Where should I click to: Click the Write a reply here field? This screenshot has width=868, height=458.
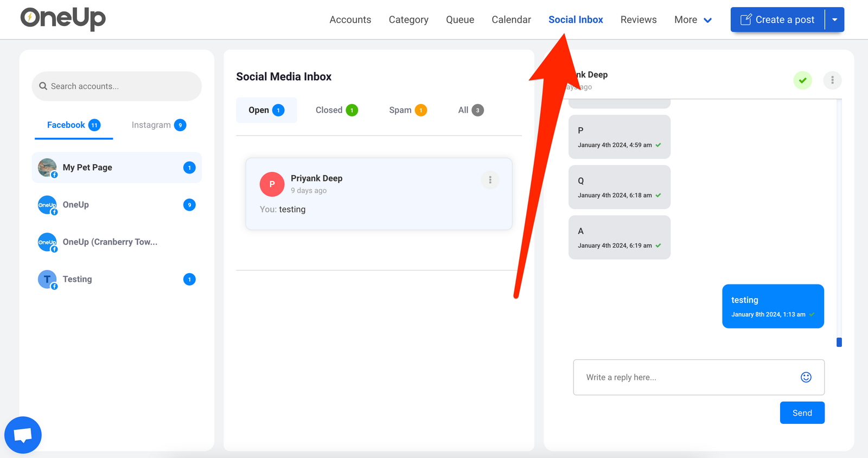pyautogui.click(x=699, y=377)
